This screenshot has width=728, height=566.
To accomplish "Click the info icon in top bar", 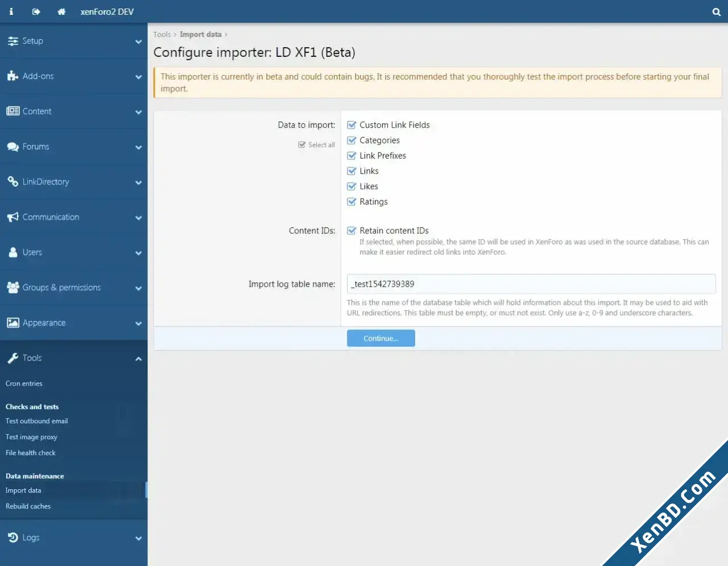I will pos(11,11).
